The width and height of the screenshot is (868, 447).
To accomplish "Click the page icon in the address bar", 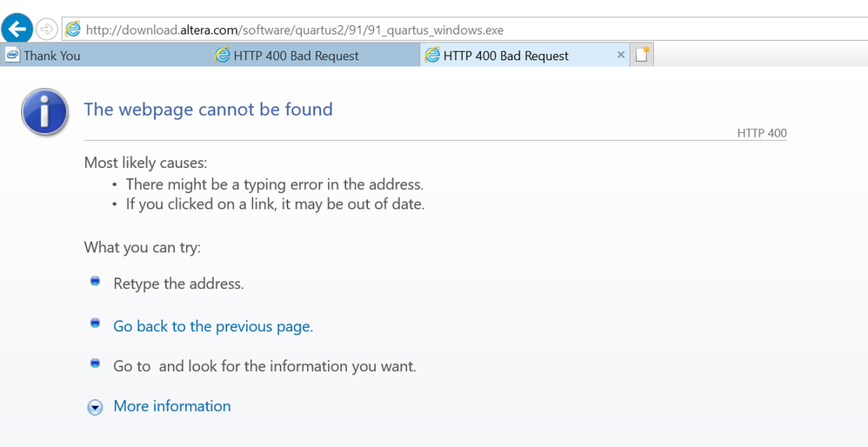I will [74, 30].
